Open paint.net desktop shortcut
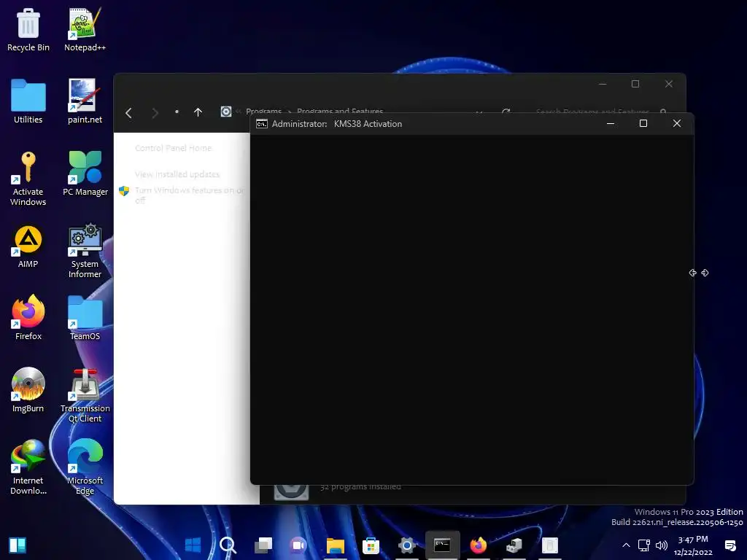 [85, 101]
